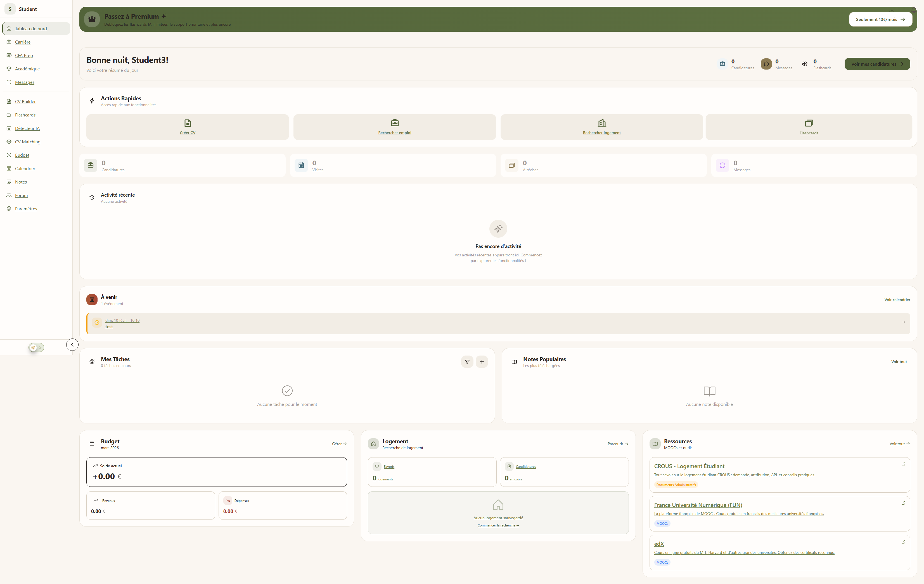Open Budget from the sidebar

(x=22, y=155)
